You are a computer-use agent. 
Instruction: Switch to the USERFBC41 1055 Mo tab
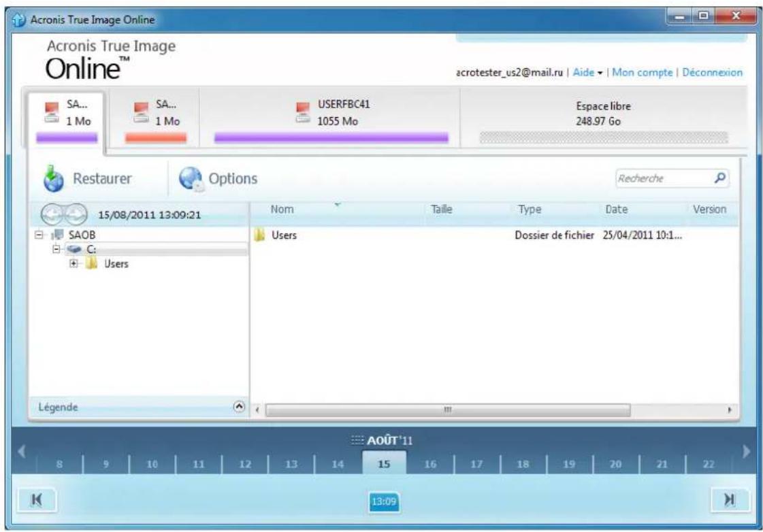coord(331,119)
